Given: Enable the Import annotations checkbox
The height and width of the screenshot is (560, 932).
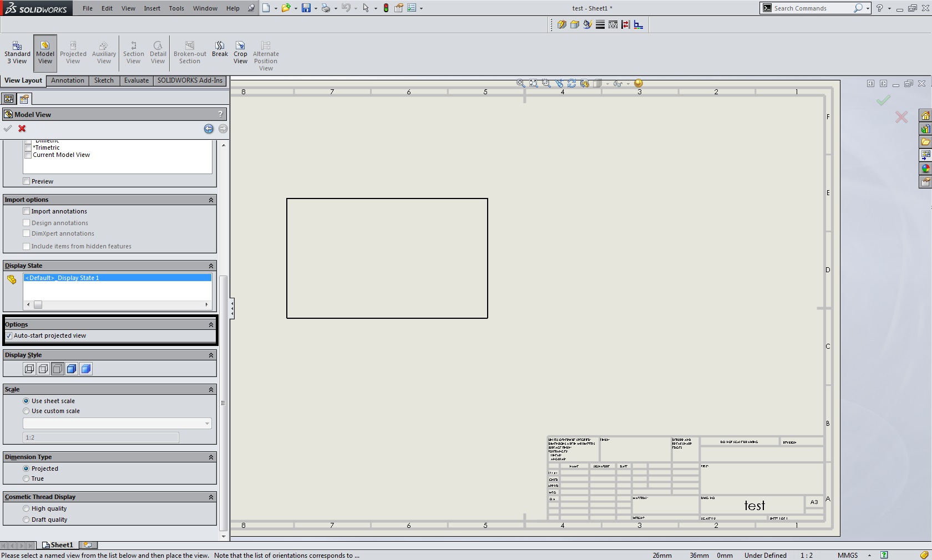Looking at the screenshot, I should tap(27, 211).
